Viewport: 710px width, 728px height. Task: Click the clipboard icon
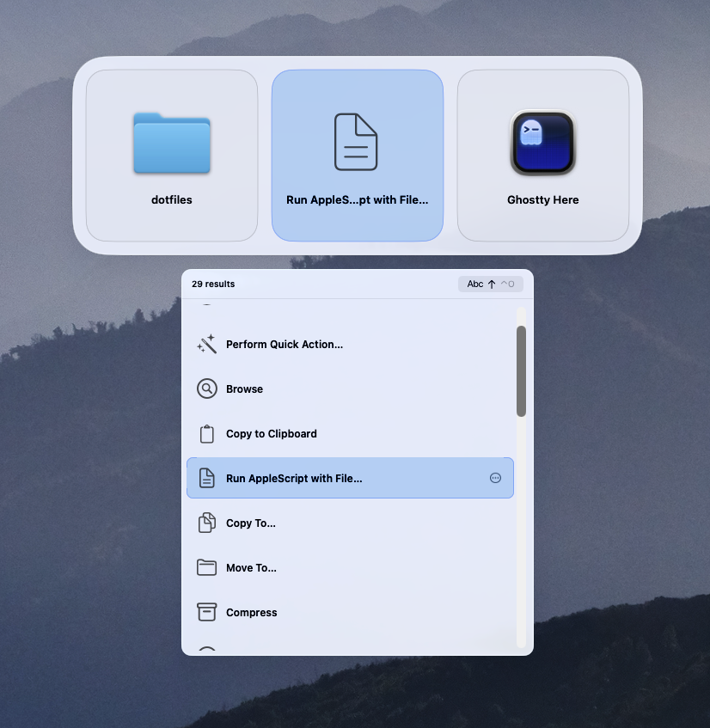(206, 434)
